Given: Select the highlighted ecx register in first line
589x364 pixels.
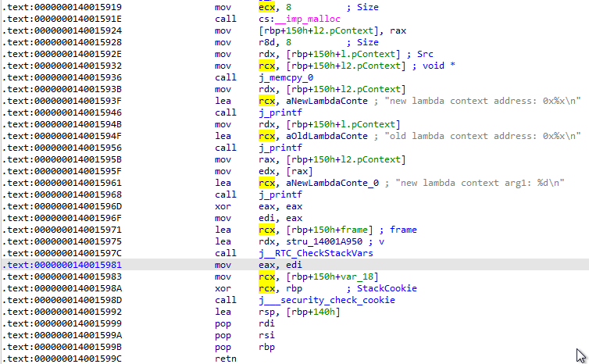Looking at the screenshot, I should pos(266,6).
